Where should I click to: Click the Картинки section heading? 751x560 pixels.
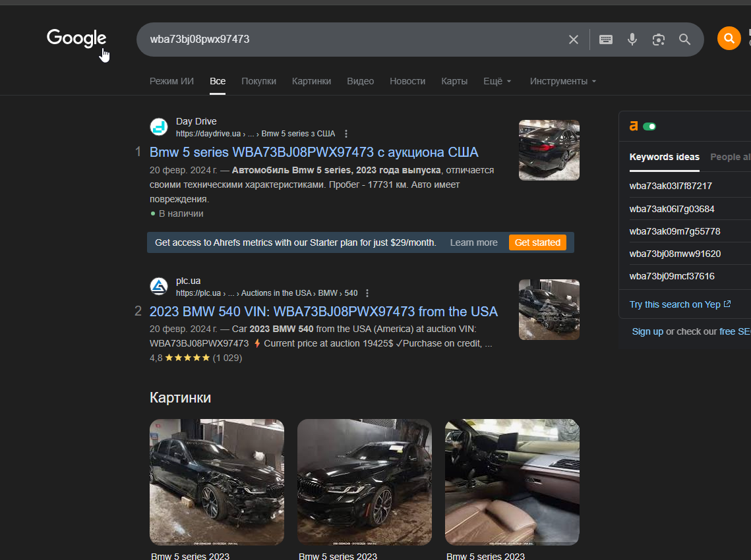pos(180,398)
